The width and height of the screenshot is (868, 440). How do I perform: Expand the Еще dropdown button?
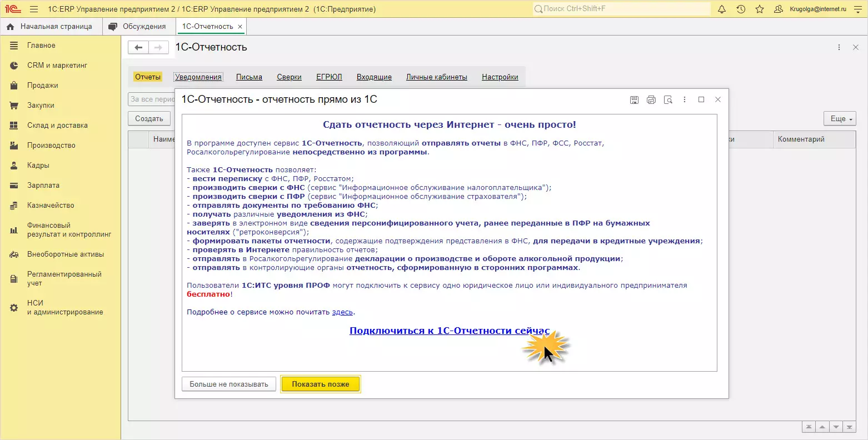click(x=839, y=118)
